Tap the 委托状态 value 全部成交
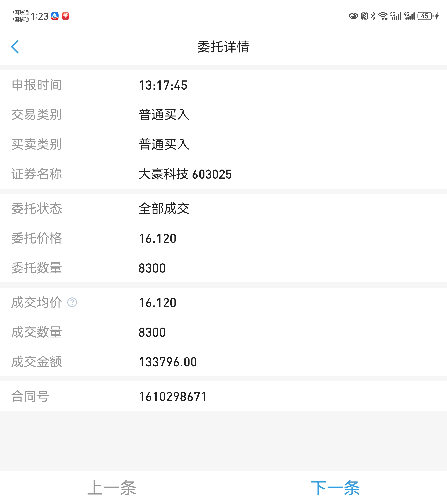447x504 pixels. (x=164, y=209)
